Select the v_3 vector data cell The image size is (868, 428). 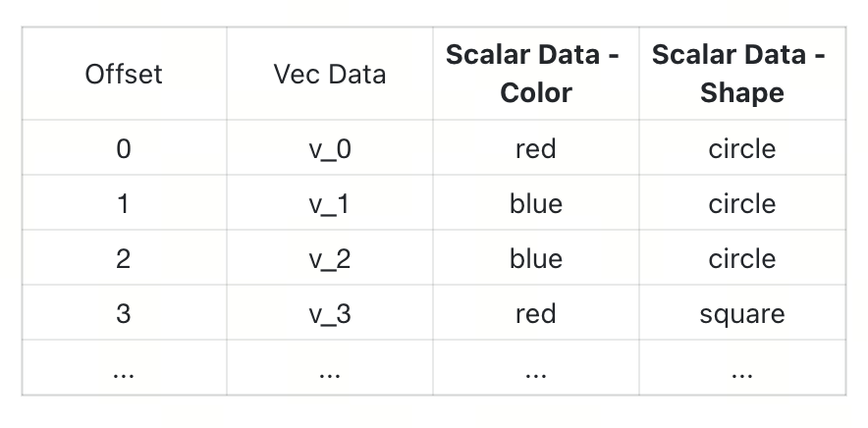pyautogui.click(x=329, y=313)
